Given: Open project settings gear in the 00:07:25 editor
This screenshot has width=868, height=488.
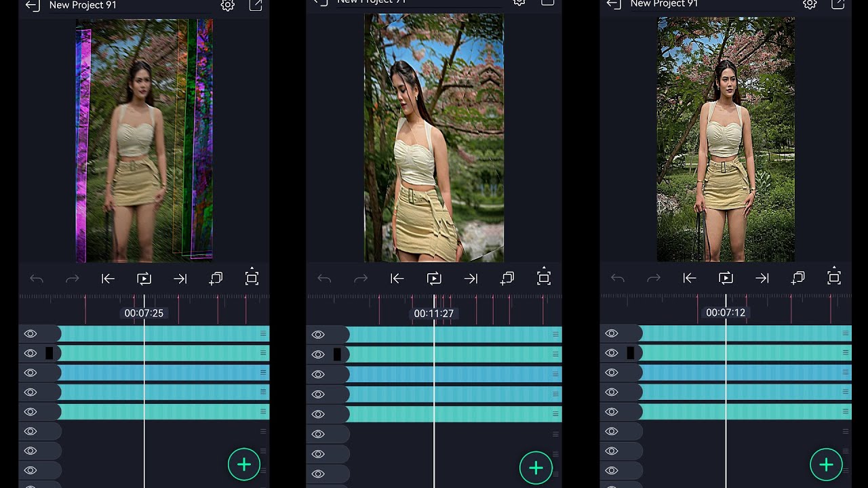Looking at the screenshot, I should coord(228,5).
